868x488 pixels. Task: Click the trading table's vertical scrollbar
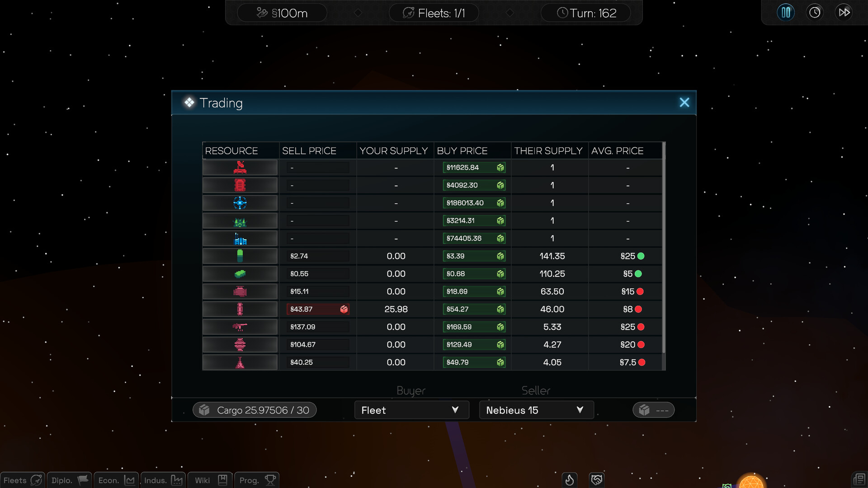coord(664,249)
